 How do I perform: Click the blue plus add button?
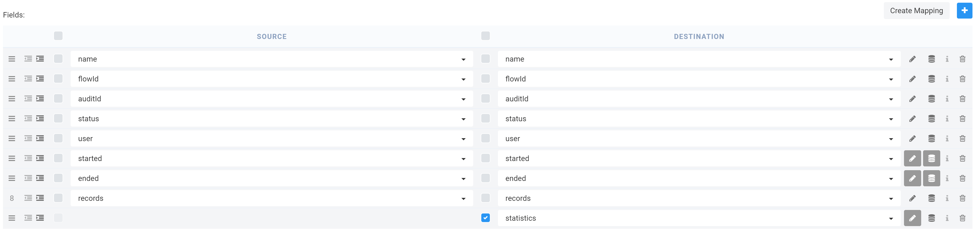pos(964,11)
